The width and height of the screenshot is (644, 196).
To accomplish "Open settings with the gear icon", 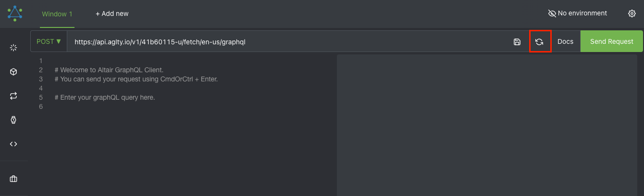I will point(632,13).
